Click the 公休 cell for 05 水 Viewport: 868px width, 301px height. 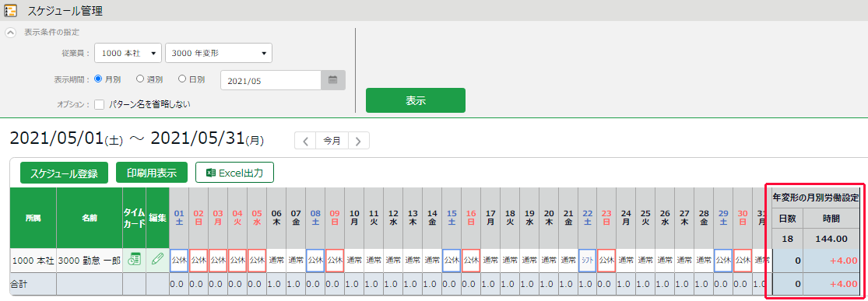257,260
